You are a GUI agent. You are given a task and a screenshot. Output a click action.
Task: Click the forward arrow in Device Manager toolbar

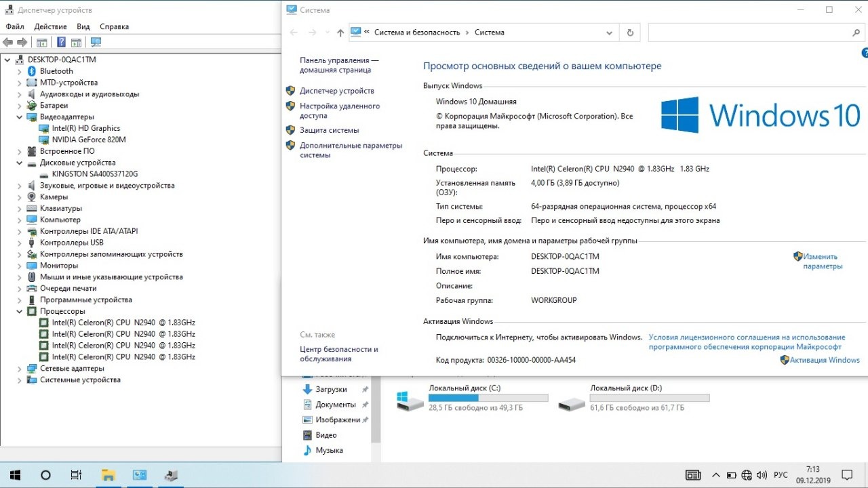tap(22, 42)
